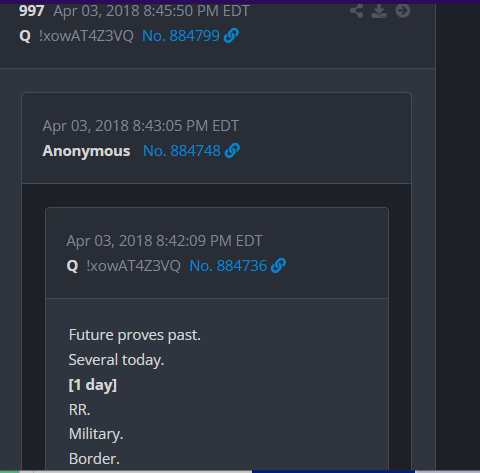Click the bold [1 day] text

[93, 385]
